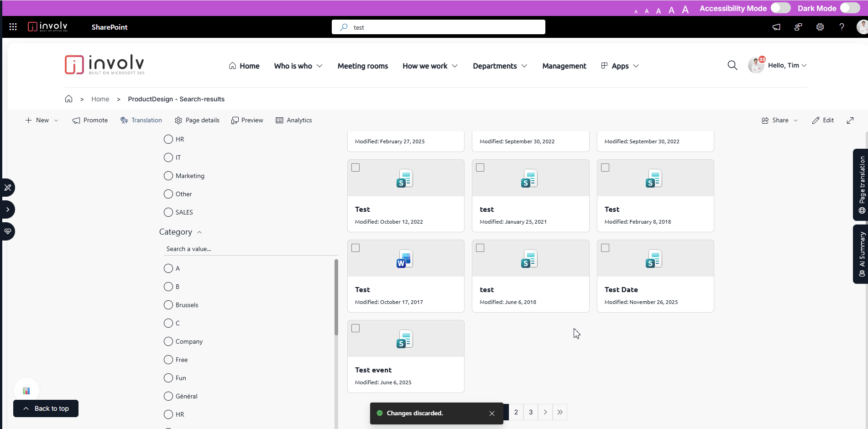This screenshot has height=429, width=868.
Task: Click the site search magnifier icon
Action: click(732, 65)
